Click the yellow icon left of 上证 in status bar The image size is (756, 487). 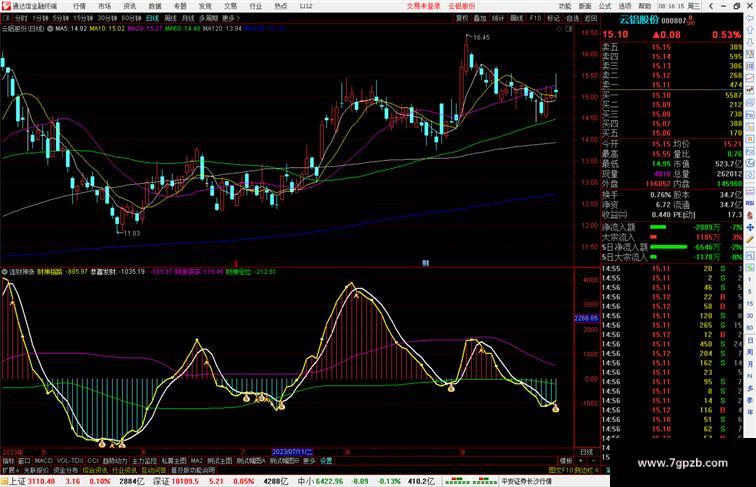(x=4, y=481)
